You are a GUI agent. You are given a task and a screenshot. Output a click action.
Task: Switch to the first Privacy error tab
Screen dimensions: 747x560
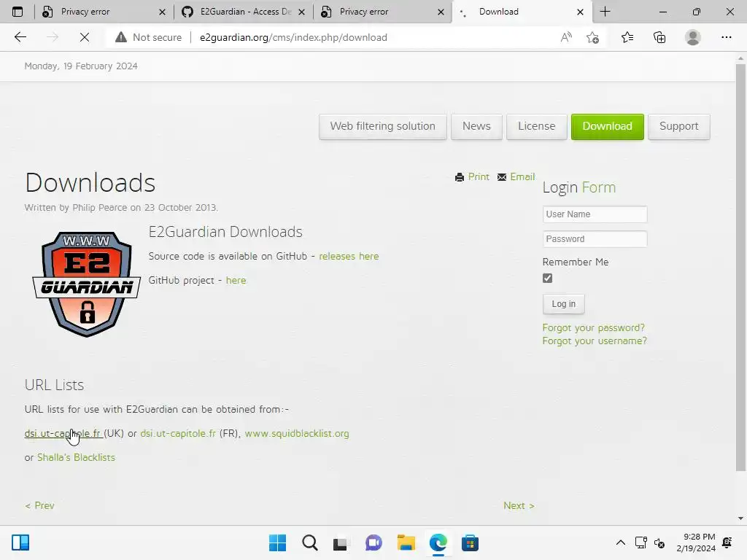(102, 12)
